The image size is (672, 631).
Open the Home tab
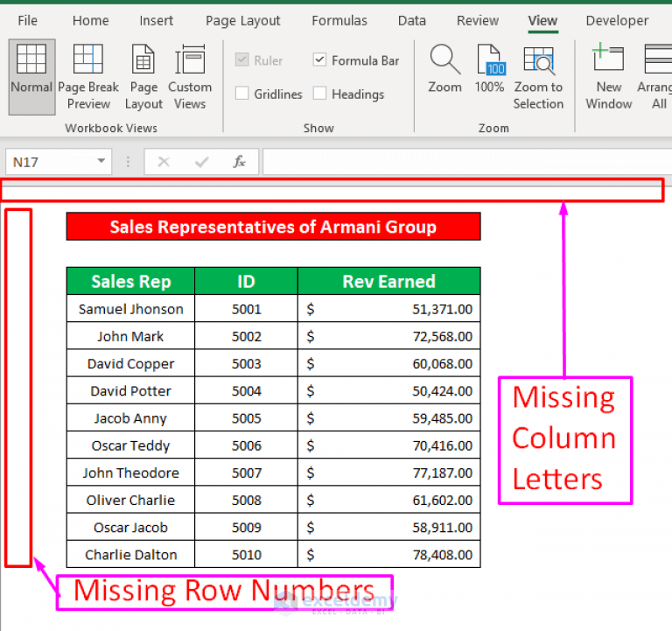click(x=90, y=21)
